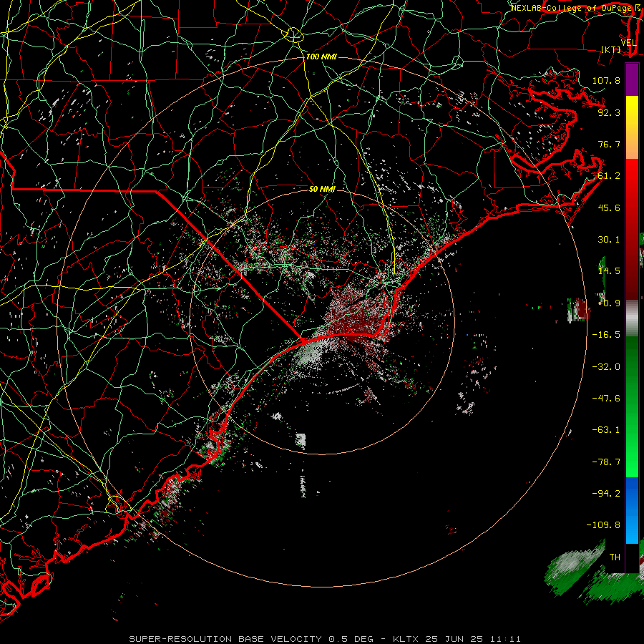Click the -32.0 velocity scale value
Image resolution: width=644 pixels, height=644 pixels.
(x=606, y=367)
